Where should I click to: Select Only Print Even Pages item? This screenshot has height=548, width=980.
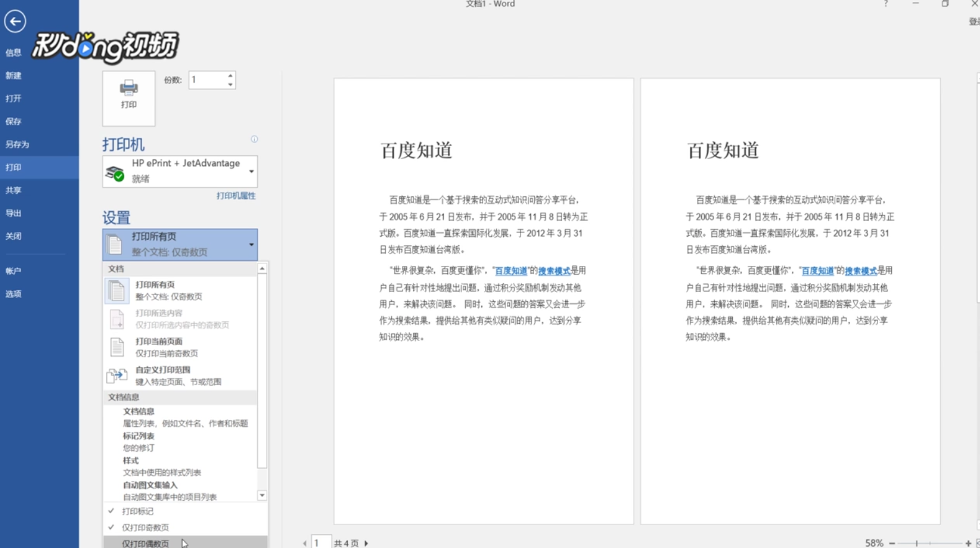click(185, 543)
